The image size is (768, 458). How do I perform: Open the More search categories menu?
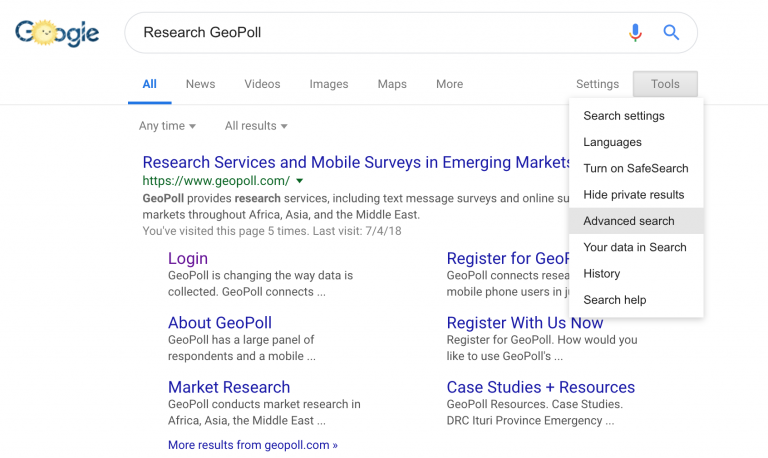pyautogui.click(x=449, y=84)
